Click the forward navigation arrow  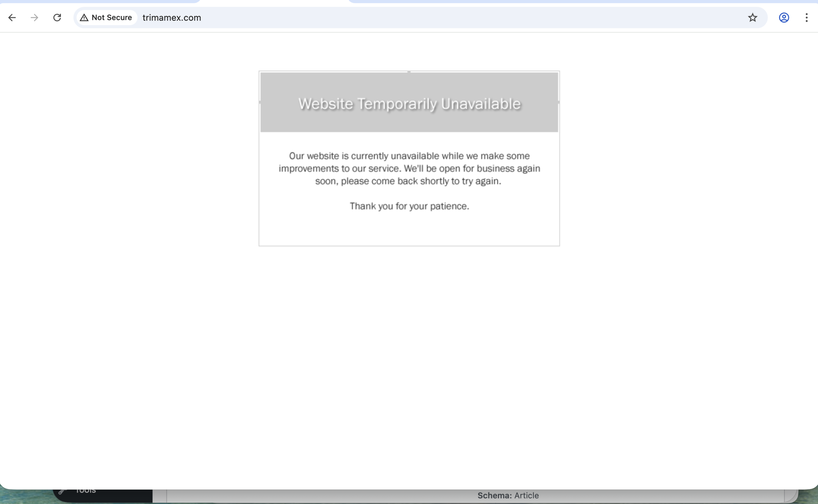pyautogui.click(x=34, y=18)
